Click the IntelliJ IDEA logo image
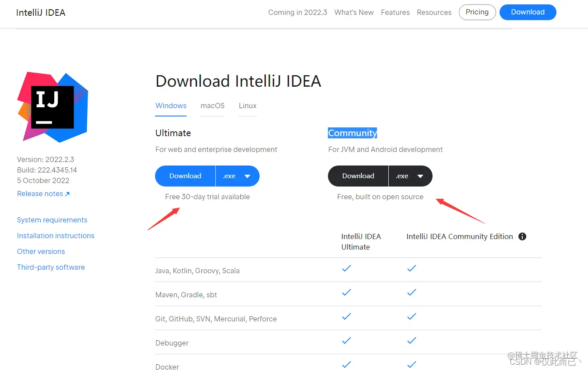 pos(53,107)
